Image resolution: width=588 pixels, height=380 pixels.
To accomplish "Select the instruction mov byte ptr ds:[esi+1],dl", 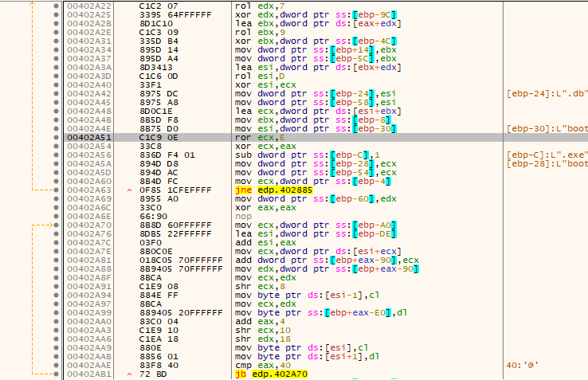I will click(x=307, y=356).
